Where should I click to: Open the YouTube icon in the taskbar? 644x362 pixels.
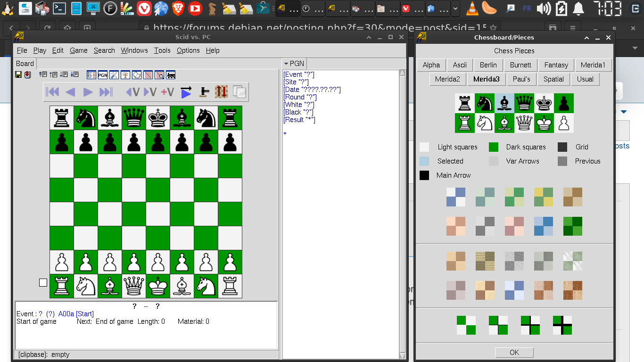(x=194, y=8)
